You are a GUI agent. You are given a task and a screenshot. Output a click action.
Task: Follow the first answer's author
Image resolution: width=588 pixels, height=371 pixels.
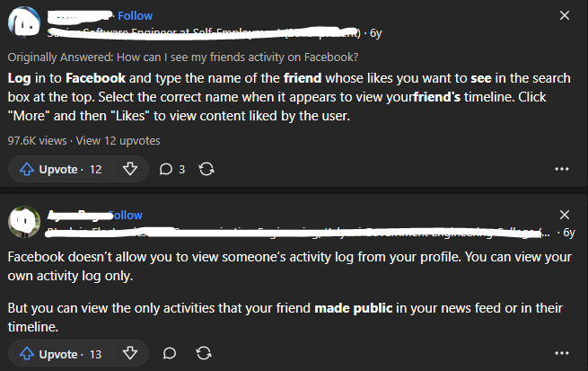pyautogui.click(x=135, y=16)
